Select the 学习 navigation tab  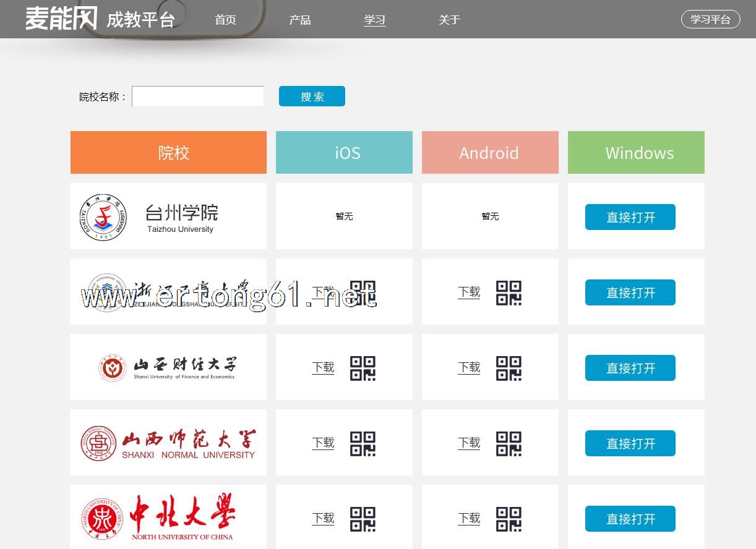(374, 20)
